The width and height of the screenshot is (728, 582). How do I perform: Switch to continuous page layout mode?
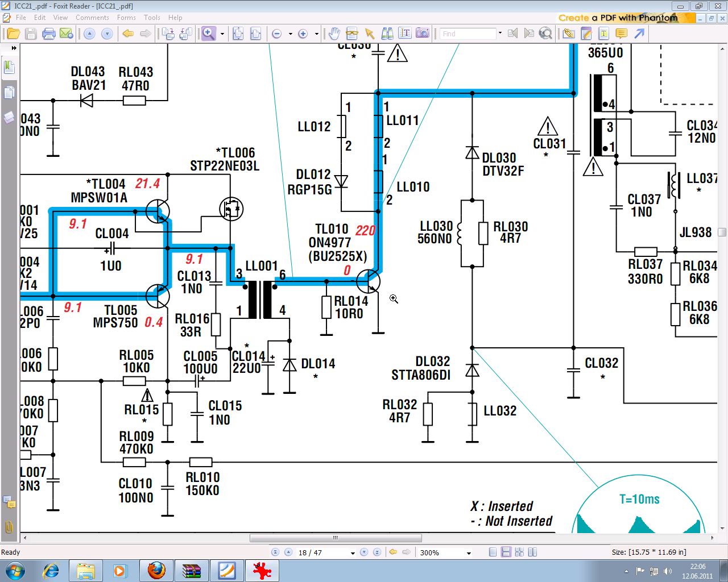point(506,552)
